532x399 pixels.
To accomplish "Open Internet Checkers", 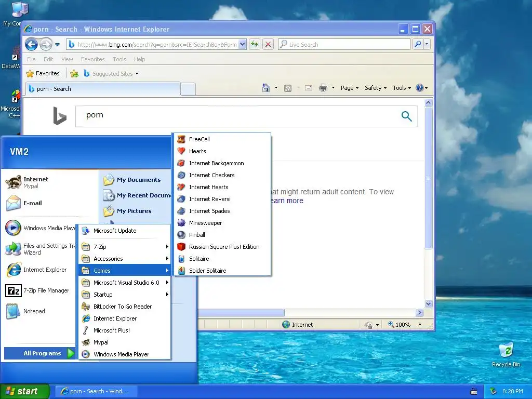I will (222, 175).
